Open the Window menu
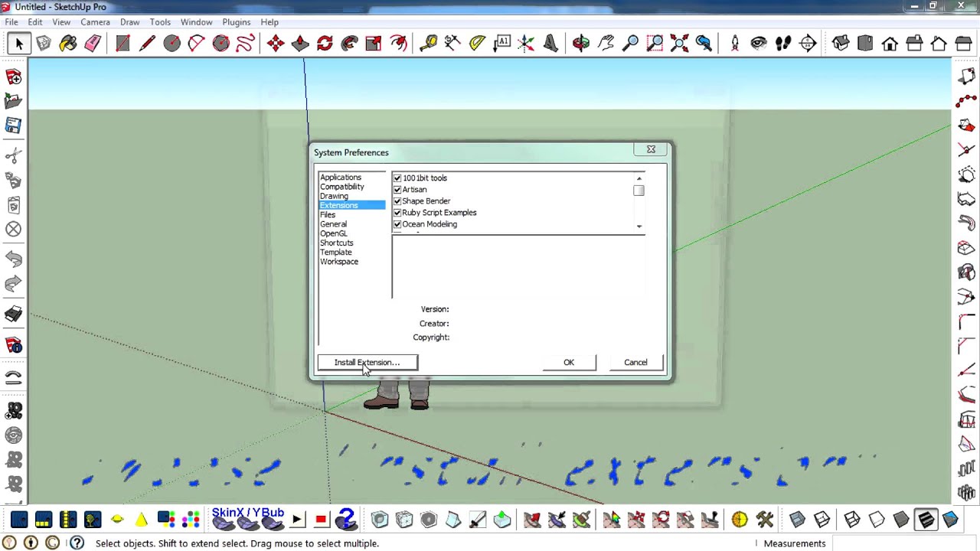 196,22
